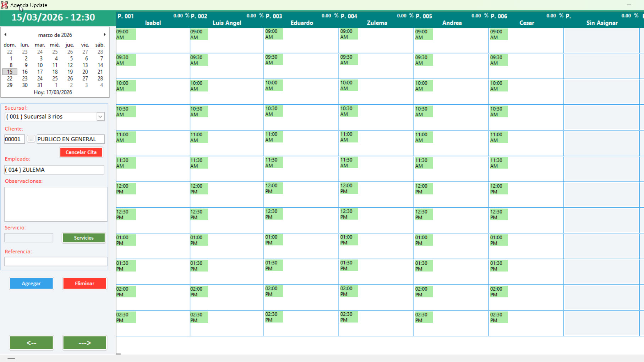The width and height of the screenshot is (644, 362).
Task: Click the Observaciones text area
Action: point(56,204)
